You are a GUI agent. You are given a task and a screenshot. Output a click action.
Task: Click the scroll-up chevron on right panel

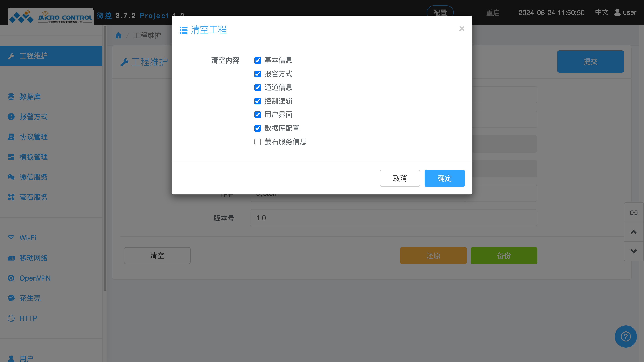633,232
